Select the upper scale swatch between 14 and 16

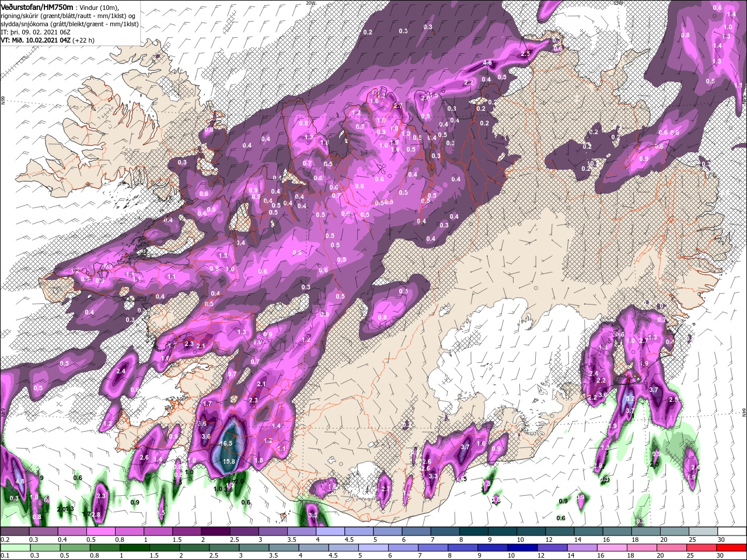pyautogui.click(x=588, y=532)
